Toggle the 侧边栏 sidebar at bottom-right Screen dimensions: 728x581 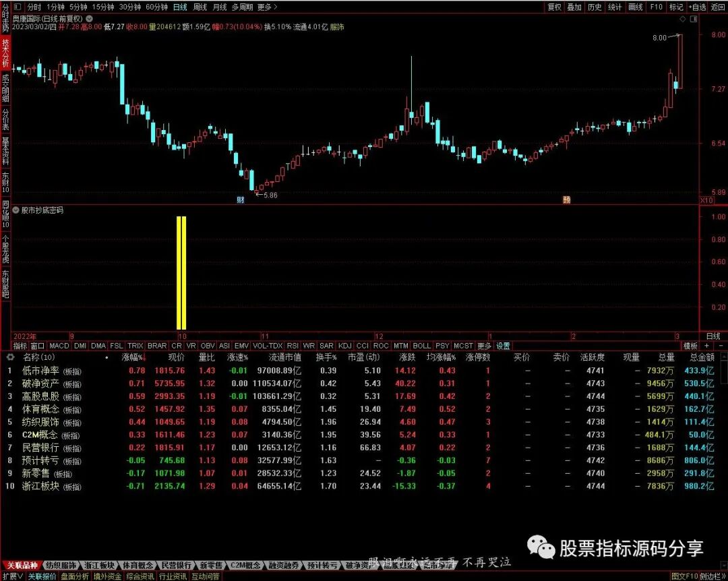(713, 576)
